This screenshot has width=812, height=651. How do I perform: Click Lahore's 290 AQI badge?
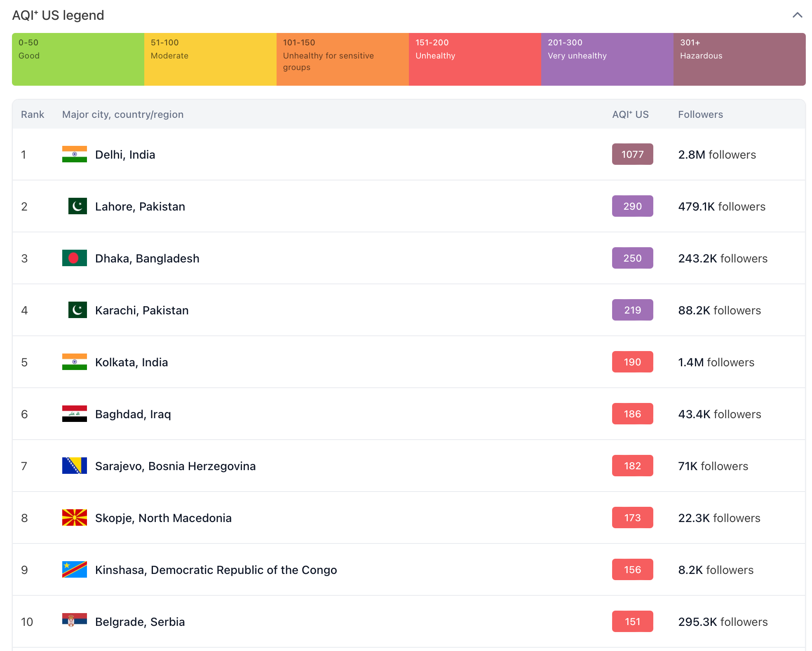(x=632, y=206)
